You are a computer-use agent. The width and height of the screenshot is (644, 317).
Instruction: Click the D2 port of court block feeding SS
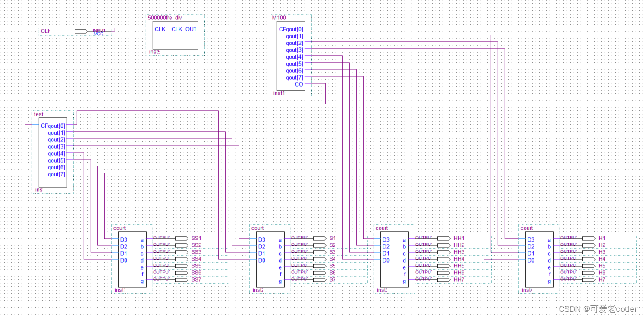pyautogui.click(x=123, y=247)
